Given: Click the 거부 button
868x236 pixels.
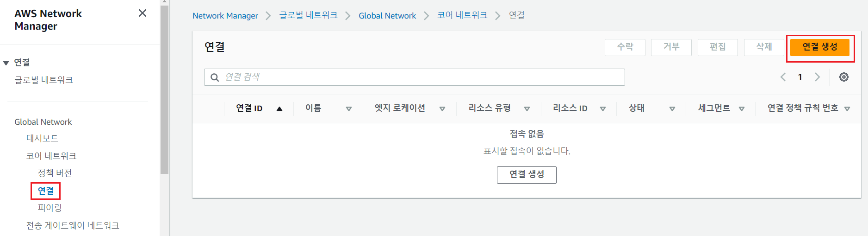Looking at the screenshot, I should click(x=671, y=47).
